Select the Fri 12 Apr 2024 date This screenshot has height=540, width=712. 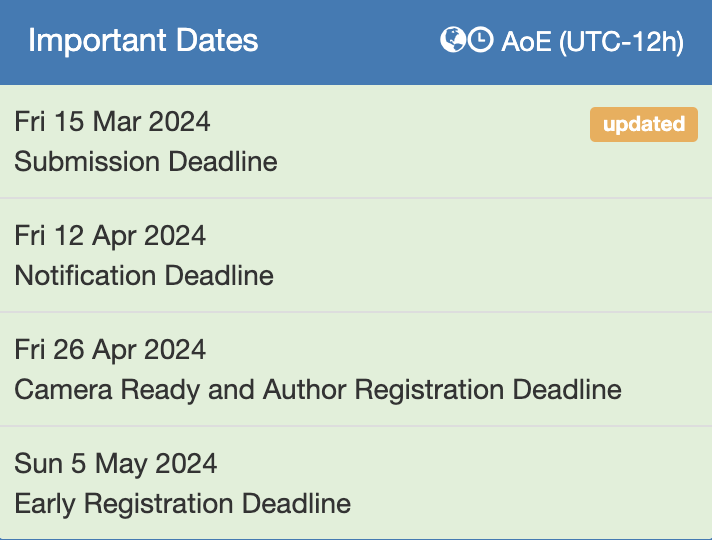click(110, 236)
